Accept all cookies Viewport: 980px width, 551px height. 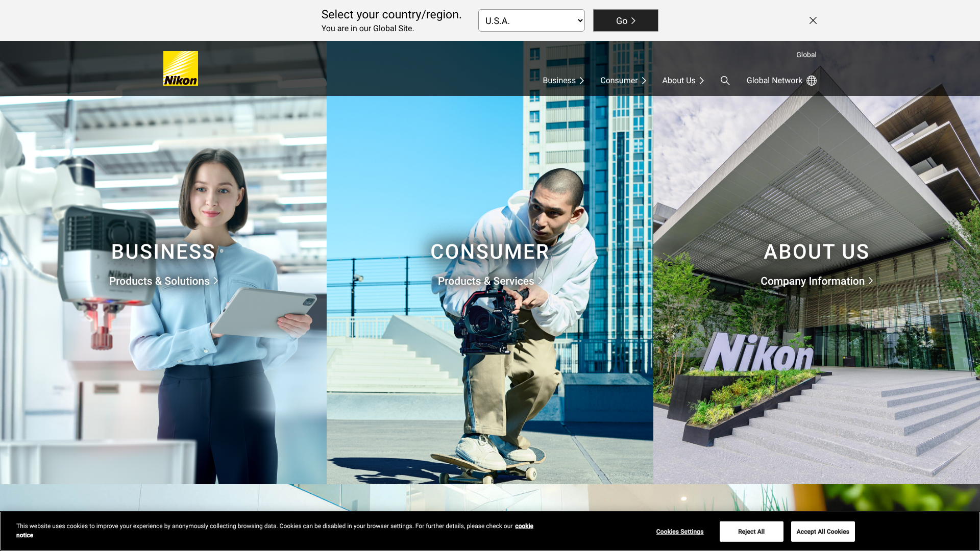pos(822,532)
